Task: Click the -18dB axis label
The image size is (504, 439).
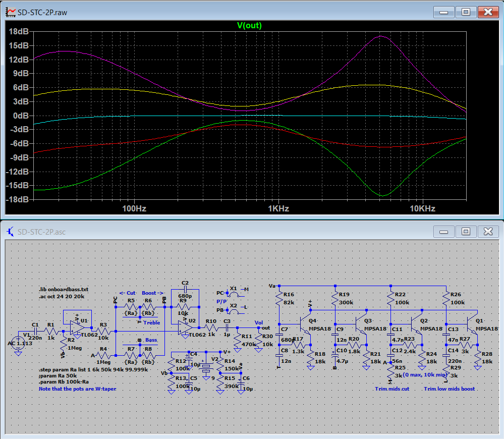Action: (17, 200)
